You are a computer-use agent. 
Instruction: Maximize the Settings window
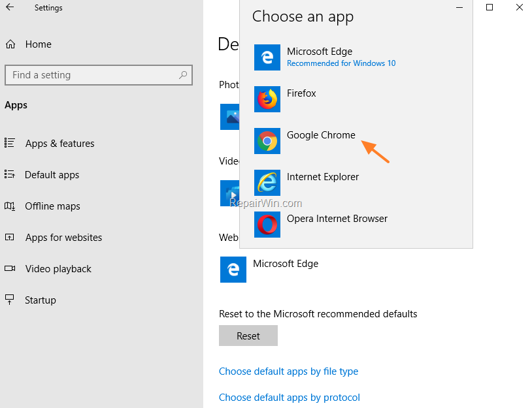(x=490, y=7)
